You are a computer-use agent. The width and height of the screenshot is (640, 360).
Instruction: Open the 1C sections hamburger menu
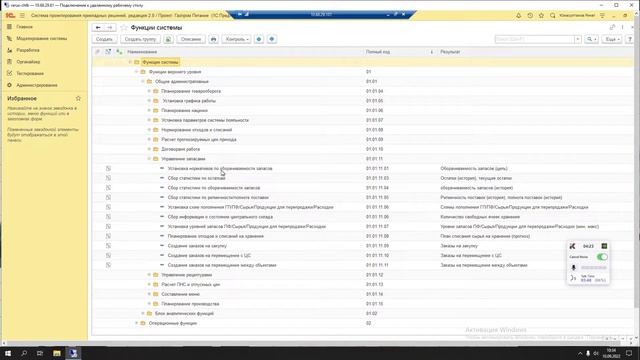(x=22, y=16)
